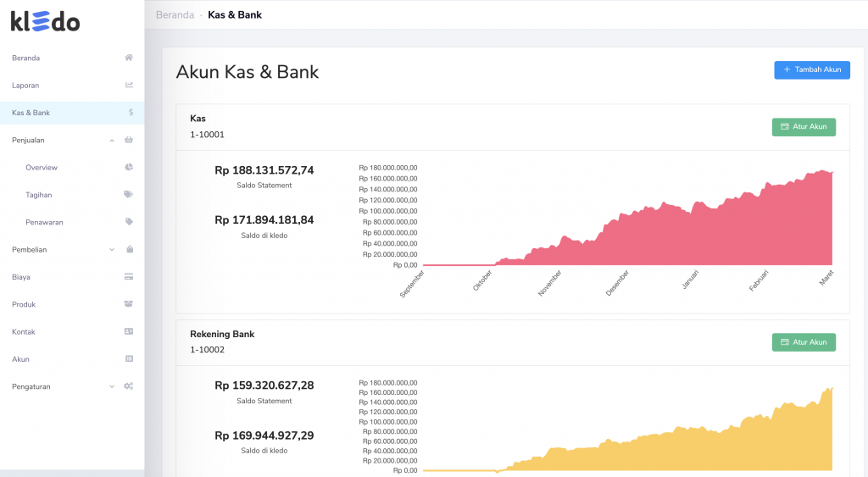The width and height of the screenshot is (868, 477).
Task: Click Kas statement balance Rp 188.131.572,74
Action: pos(264,170)
